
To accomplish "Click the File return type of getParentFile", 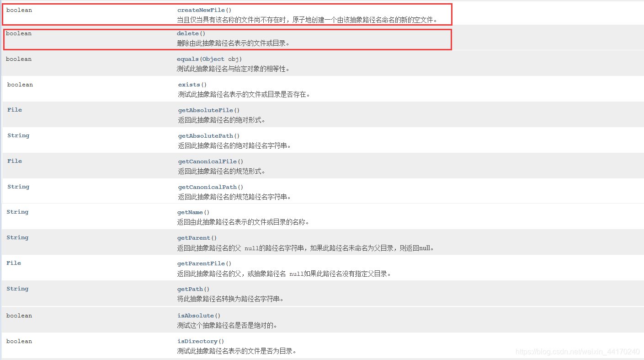I will point(14,263).
